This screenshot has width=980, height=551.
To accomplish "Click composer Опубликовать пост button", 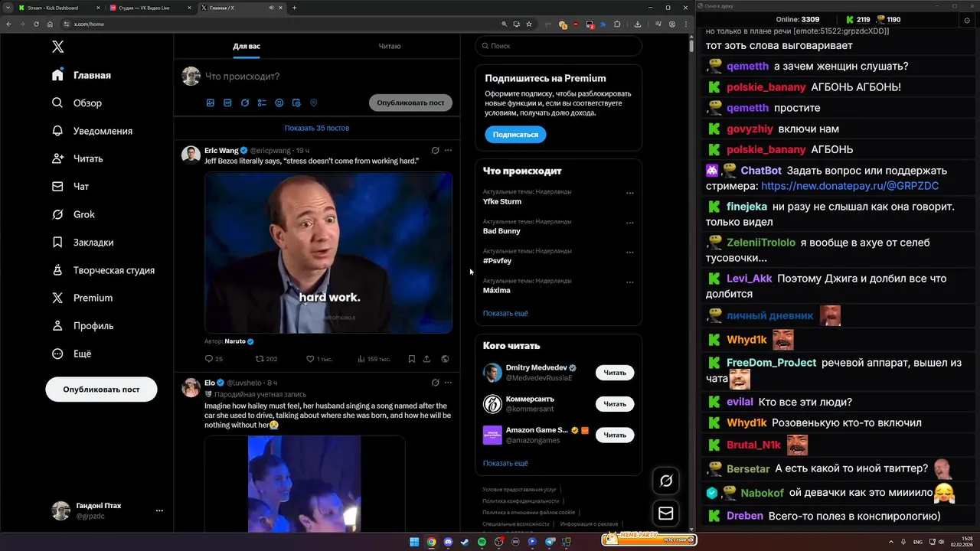I will point(410,103).
